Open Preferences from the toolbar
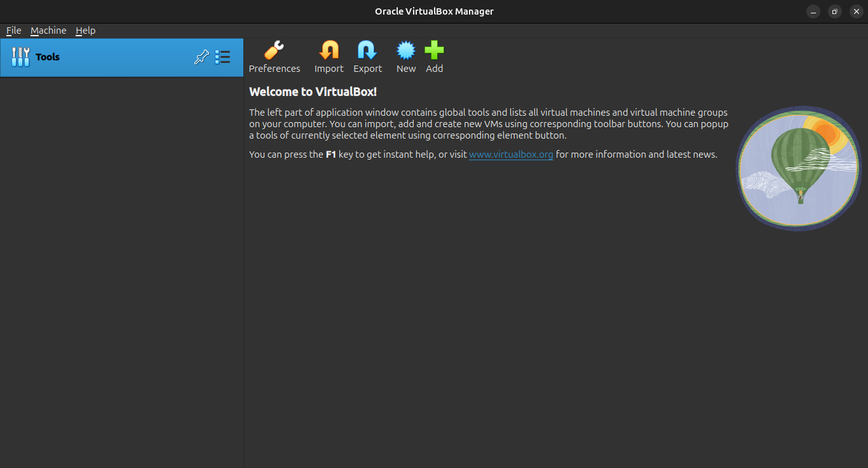868x468 pixels. 275,57
